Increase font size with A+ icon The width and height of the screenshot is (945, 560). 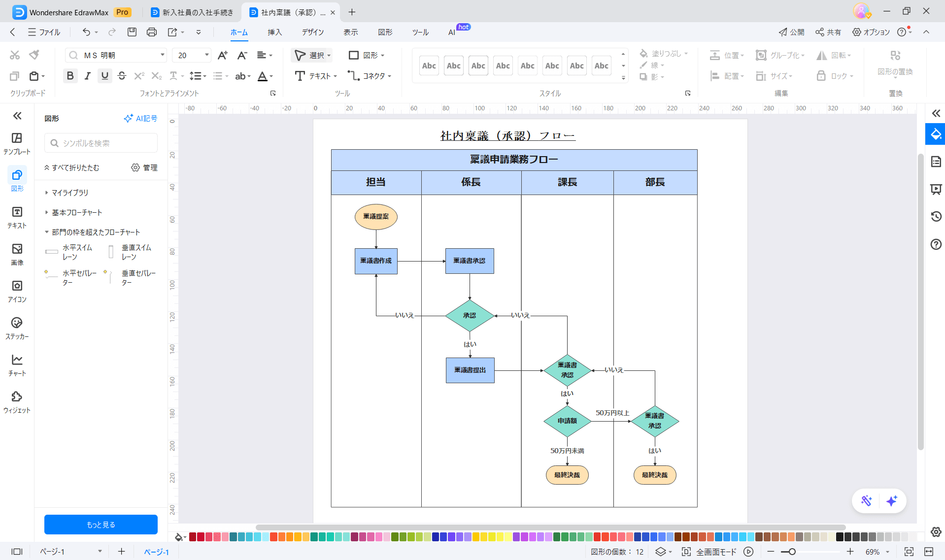[x=223, y=55]
